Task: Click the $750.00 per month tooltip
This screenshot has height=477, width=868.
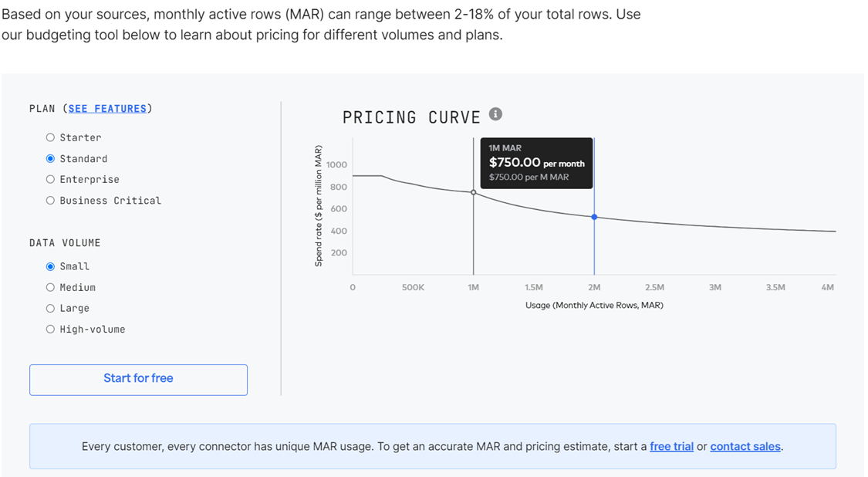Action: [536, 163]
